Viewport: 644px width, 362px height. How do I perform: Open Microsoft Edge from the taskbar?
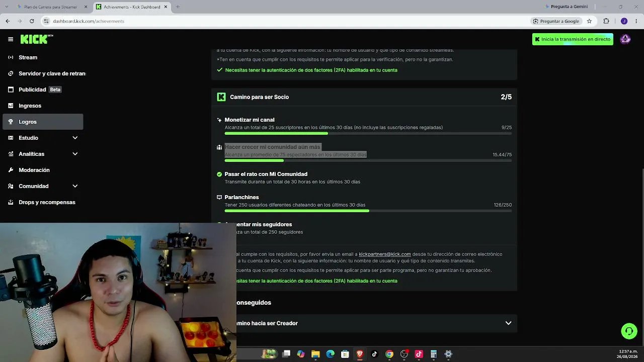tap(331, 354)
